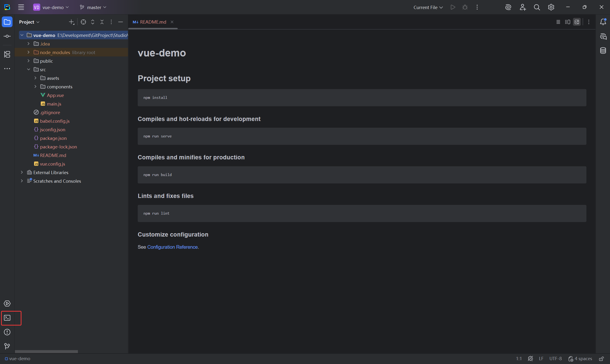
Task: Switch to editor-only view mode
Action: pos(558,22)
